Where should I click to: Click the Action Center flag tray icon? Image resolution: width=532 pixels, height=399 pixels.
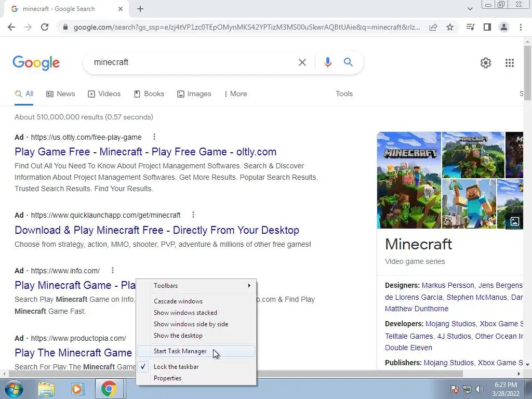click(x=454, y=389)
